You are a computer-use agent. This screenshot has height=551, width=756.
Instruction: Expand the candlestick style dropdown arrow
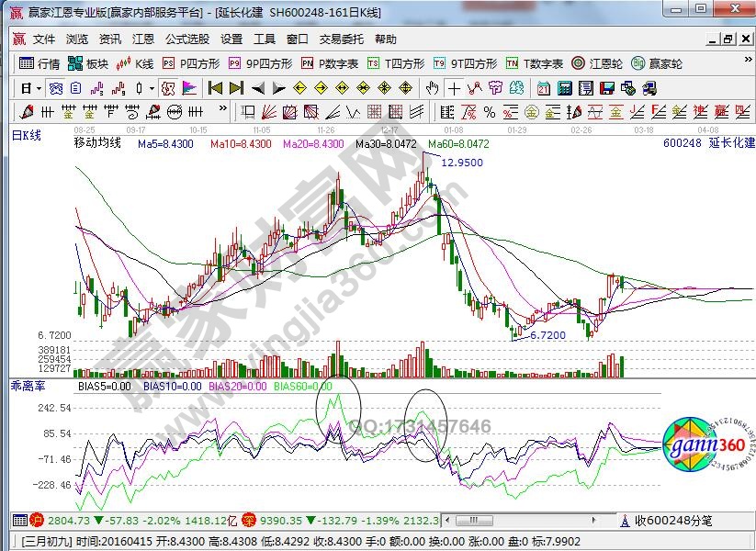point(152,88)
